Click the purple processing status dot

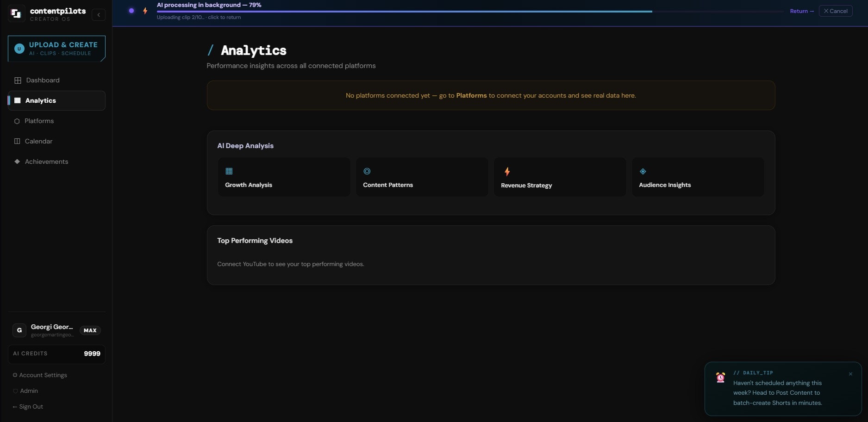(131, 11)
